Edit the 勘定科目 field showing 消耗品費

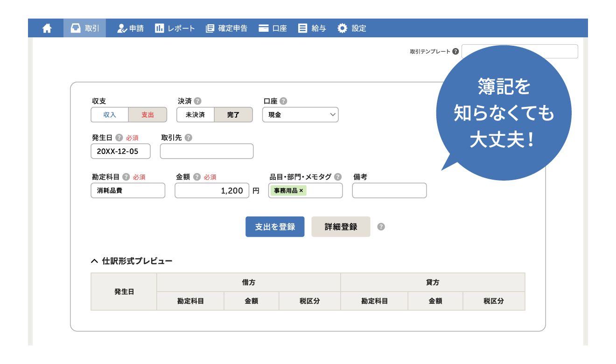point(128,190)
